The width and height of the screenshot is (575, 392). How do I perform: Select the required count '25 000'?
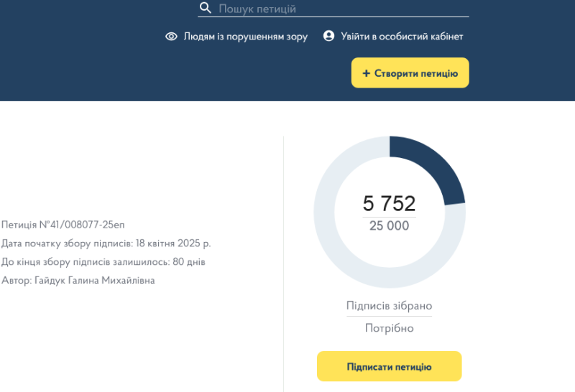[x=389, y=225]
